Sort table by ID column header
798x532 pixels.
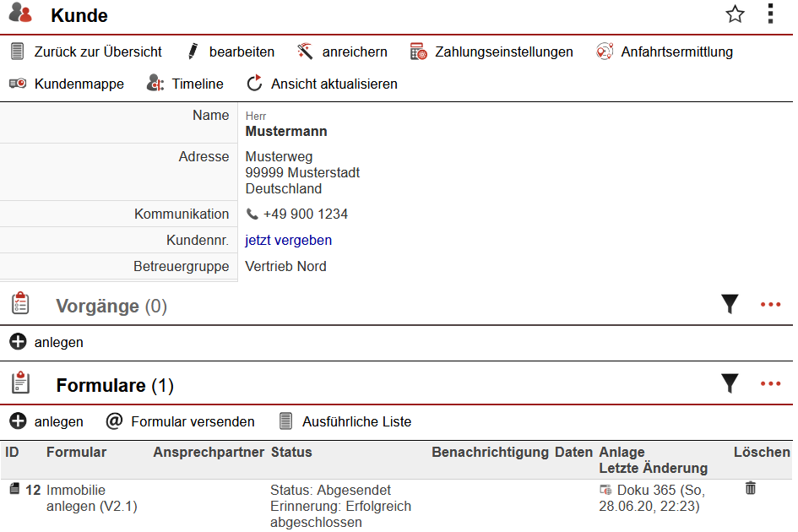click(x=12, y=452)
